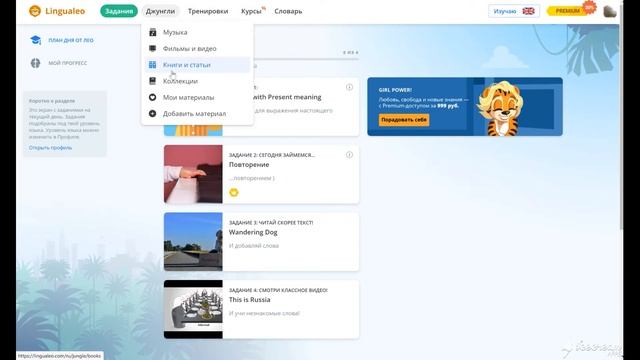Open the Коллекции icon
The height and width of the screenshot is (360, 640).
[x=152, y=81]
